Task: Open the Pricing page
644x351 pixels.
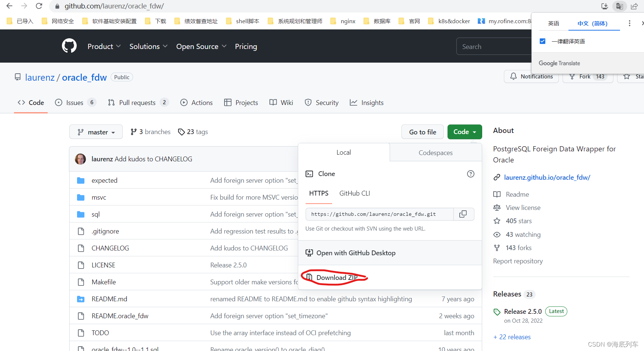Action: point(246,46)
